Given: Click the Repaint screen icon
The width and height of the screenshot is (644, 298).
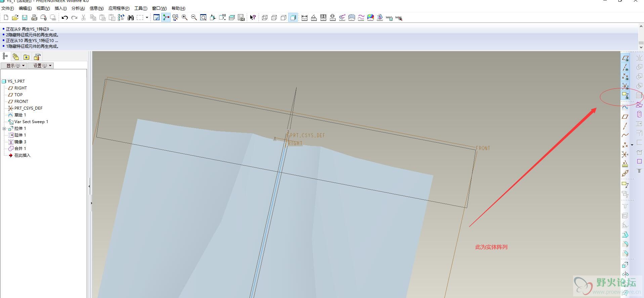Looking at the screenshot, I should 157,17.
